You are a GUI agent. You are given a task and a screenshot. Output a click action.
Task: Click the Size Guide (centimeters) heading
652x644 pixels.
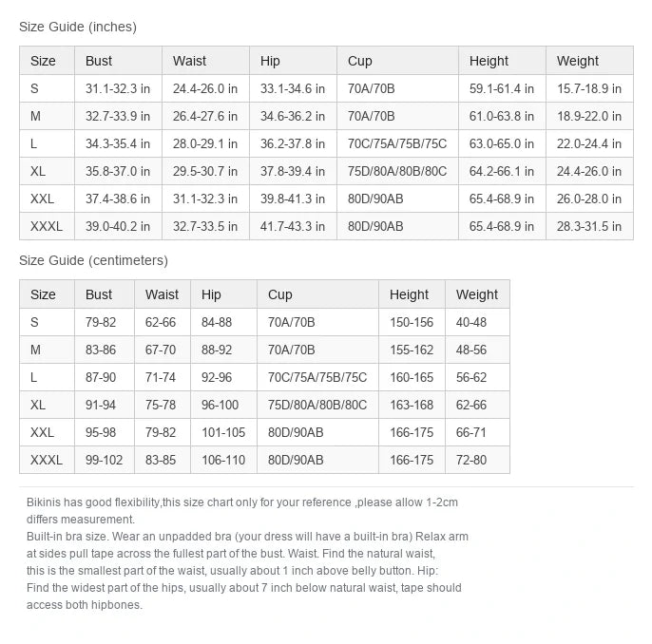click(93, 260)
